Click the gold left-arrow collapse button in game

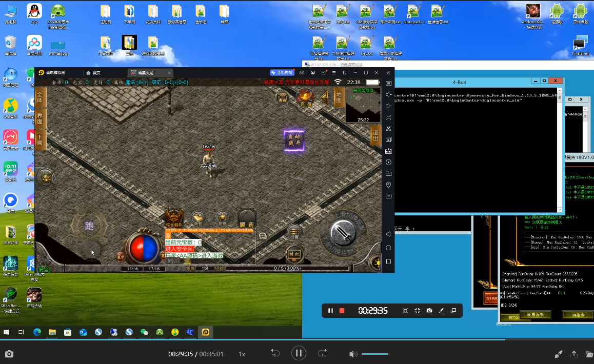pyautogui.click(x=325, y=97)
